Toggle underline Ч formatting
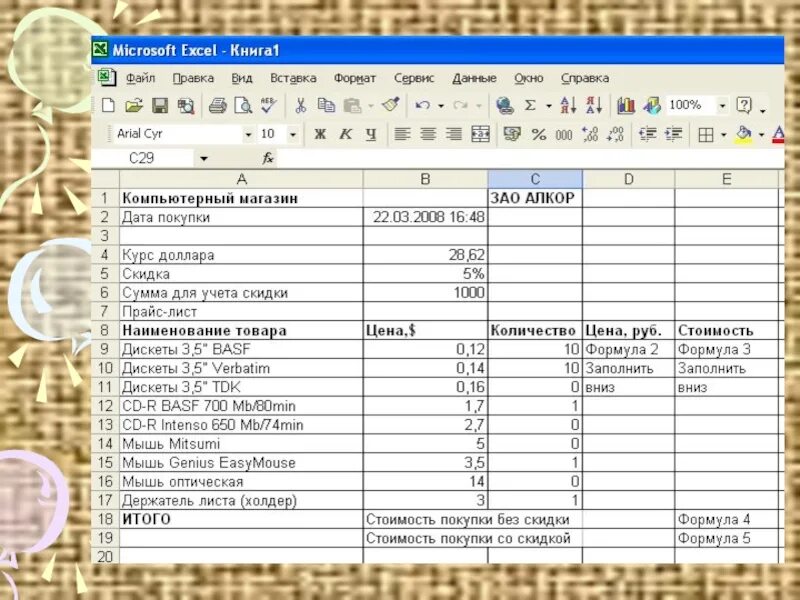 click(371, 134)
